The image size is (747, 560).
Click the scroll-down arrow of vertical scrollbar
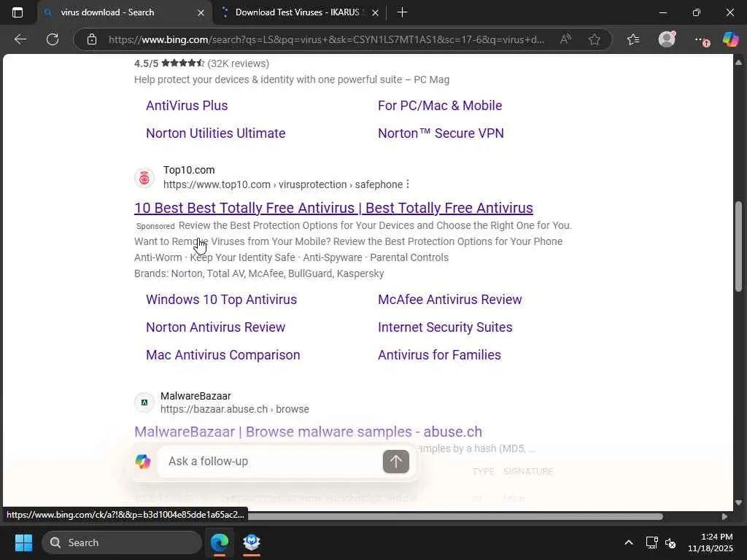tap(738, 502)
